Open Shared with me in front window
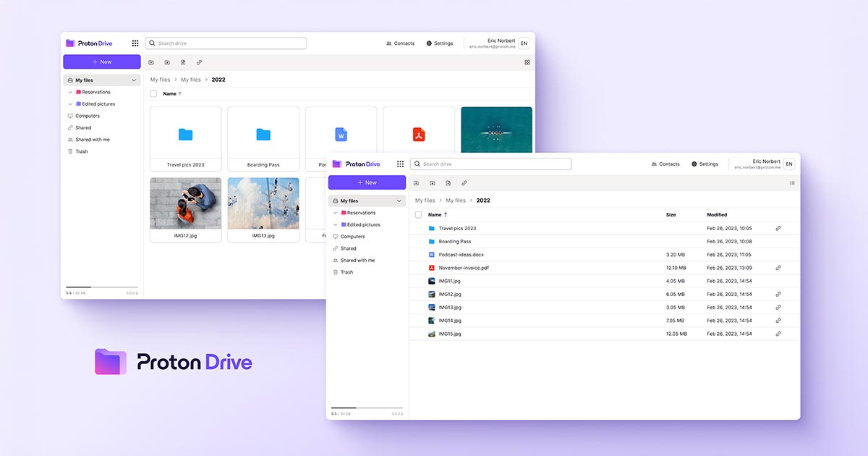868x456 pixels. [x=357, y=261]
